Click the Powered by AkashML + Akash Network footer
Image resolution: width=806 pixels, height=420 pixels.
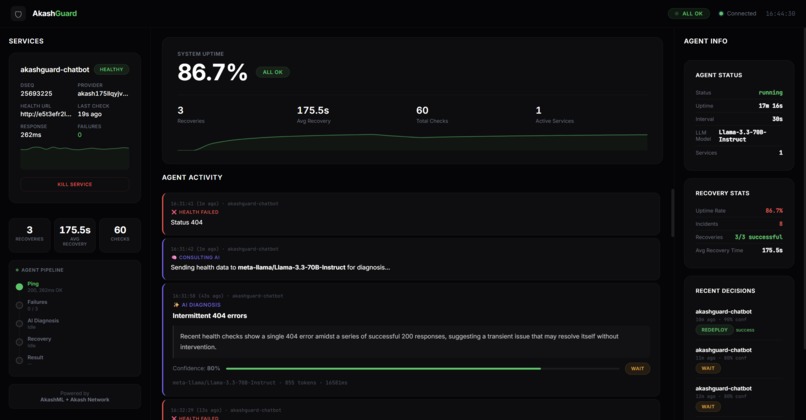(75, 396)
